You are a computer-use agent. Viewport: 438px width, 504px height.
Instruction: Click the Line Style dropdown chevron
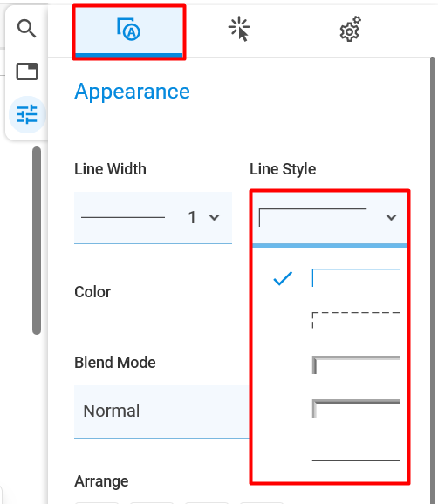[391, 218]
